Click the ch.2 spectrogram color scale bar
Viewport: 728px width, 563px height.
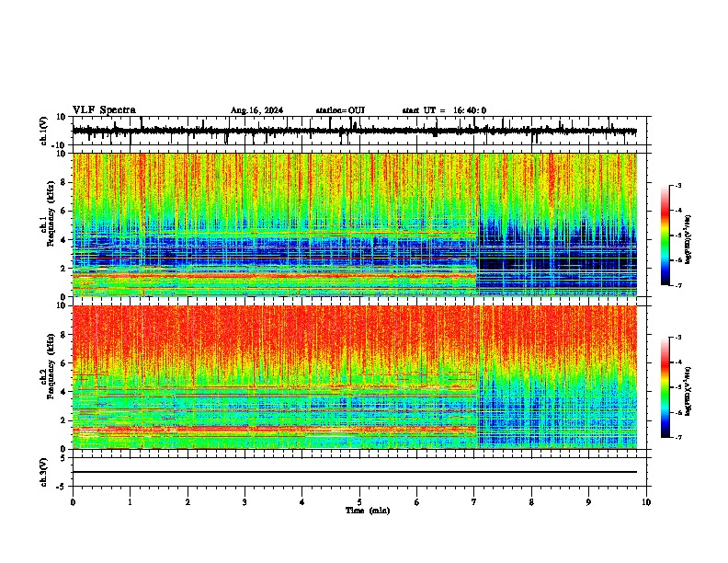coord(665,387)
